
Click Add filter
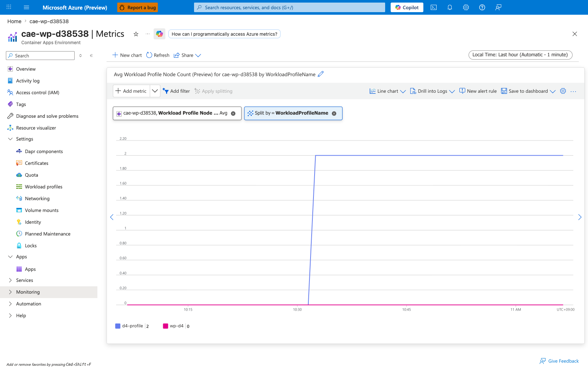point(176,91)
